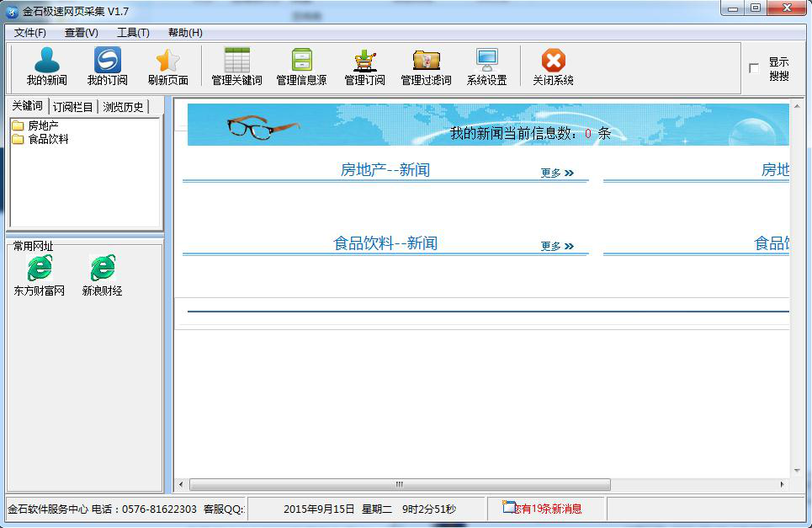Open 管理信息源 source manager
The image size is (812, 528).
point(301,67)
